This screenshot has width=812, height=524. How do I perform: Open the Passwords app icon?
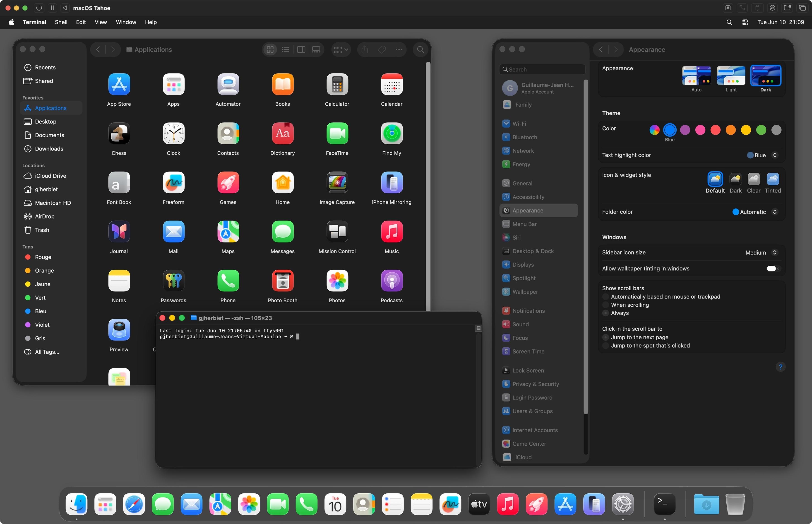[x=173, y=281]
